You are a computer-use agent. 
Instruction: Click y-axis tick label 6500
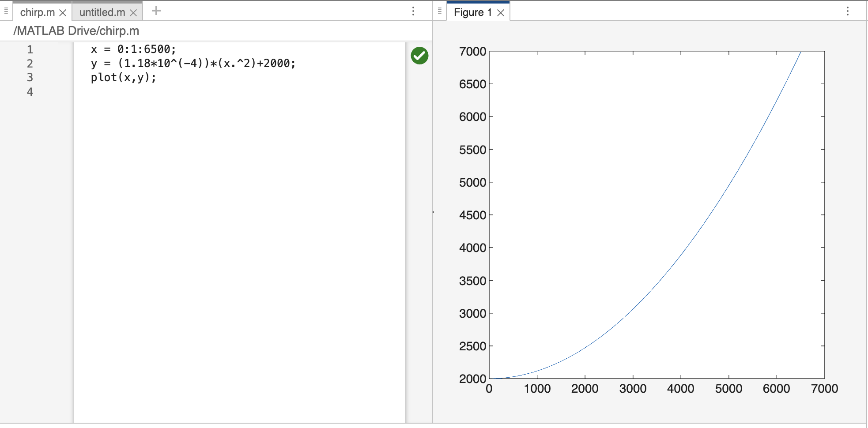click(472, 84)
